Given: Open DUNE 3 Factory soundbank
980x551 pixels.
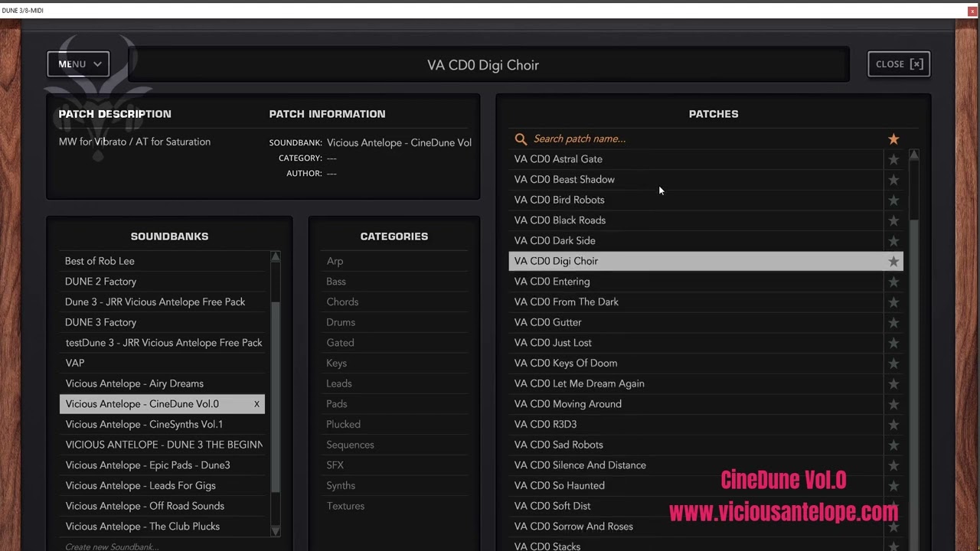Looking at the screenshot, I should click(162, 322).
